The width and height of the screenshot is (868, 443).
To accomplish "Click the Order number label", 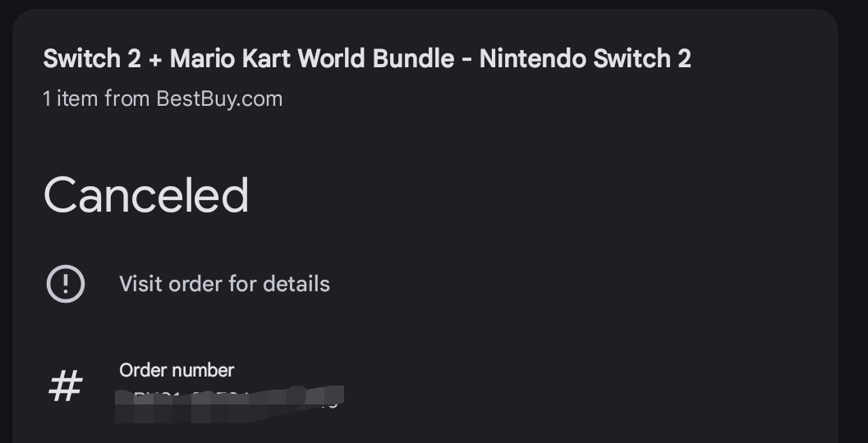I will (177, 370).
